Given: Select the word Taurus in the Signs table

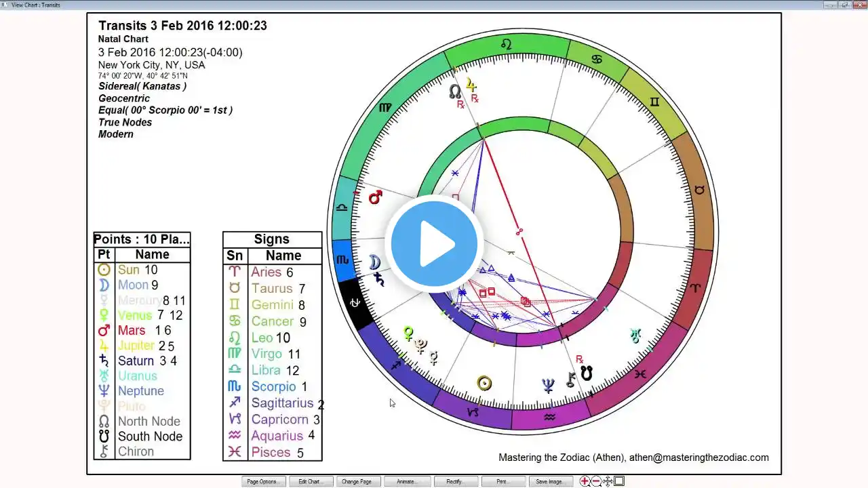Looking at the screenshot, I should pyautogui.click(x=272, y=289).
